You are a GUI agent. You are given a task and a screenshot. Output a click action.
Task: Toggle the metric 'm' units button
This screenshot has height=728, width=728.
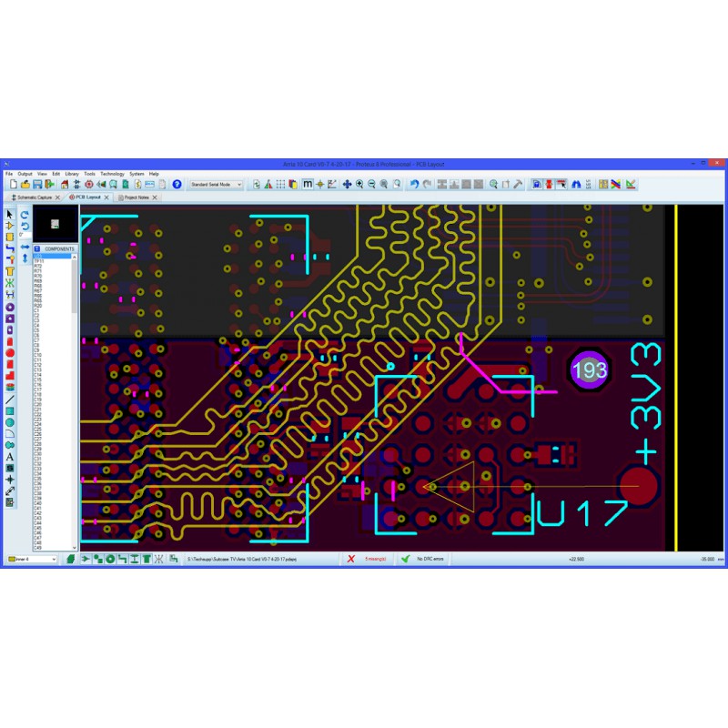308,184
